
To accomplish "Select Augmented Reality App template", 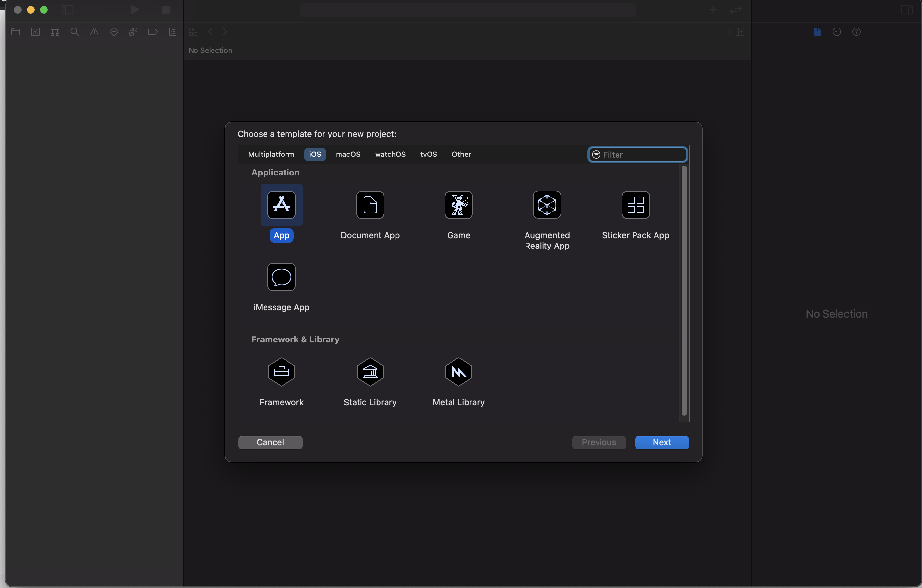I will (x=547, y=205).
